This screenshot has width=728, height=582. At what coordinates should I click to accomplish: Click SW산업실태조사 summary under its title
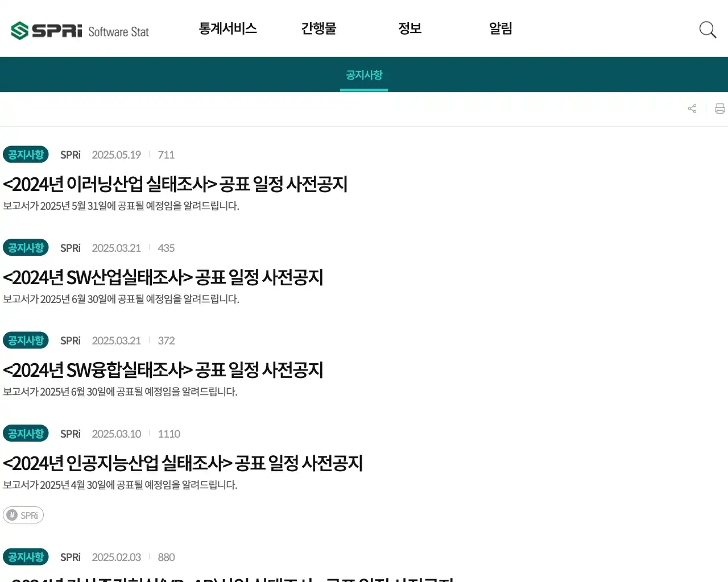pos(121,299)
